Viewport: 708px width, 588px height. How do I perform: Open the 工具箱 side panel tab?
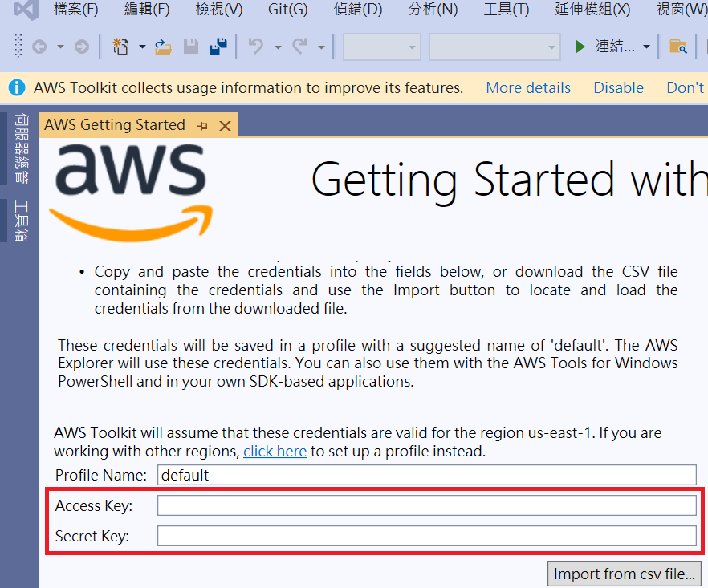[21, 221]
